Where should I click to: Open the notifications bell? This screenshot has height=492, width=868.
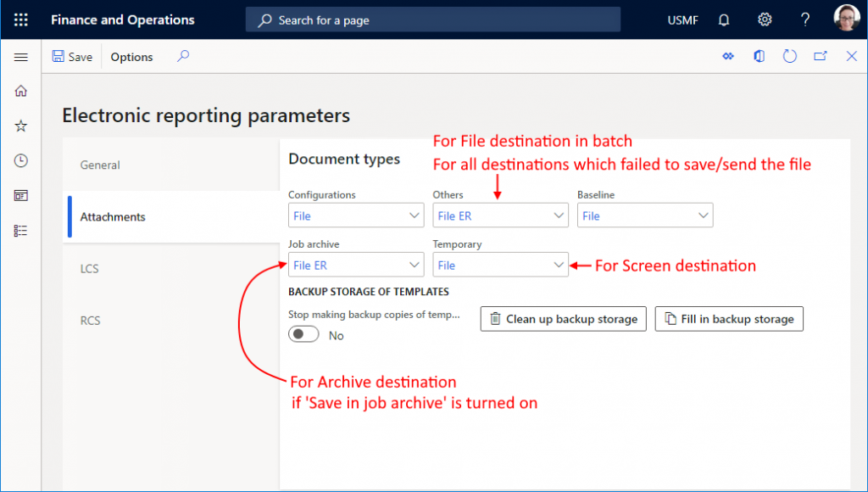pyautogui.click(x=723, y=19)
